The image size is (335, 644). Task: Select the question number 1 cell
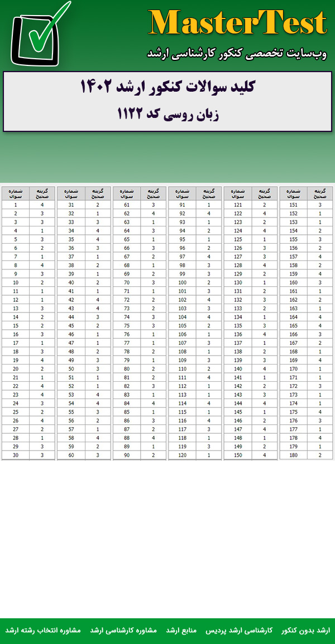tap(16, 205)
